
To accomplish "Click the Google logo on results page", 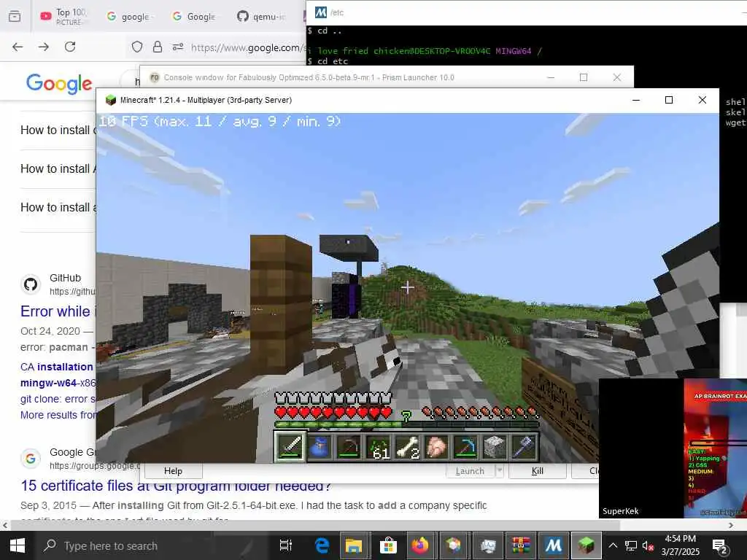I will (x=59, y=84).
